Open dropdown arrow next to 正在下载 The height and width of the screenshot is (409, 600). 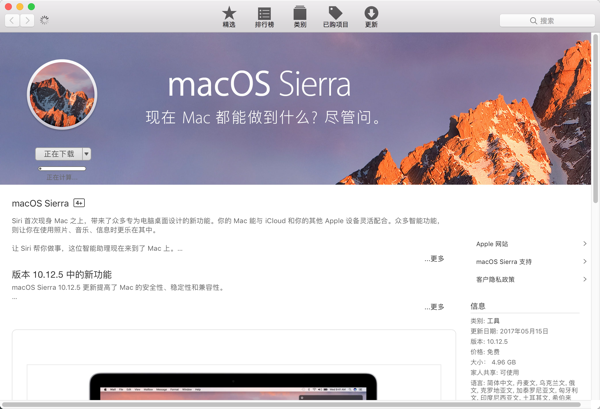(x=87, y=154)
